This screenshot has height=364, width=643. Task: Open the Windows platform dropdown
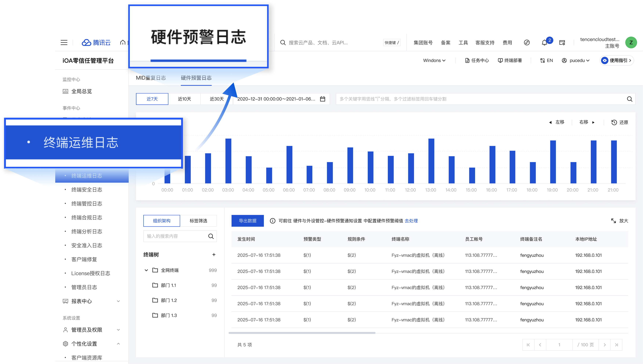(434, 60)
